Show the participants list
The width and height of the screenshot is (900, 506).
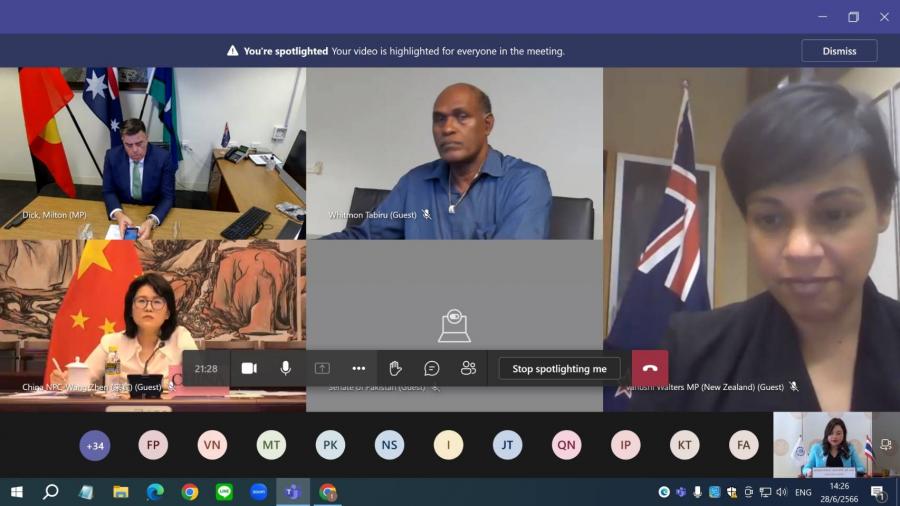[x=468, y=368]
